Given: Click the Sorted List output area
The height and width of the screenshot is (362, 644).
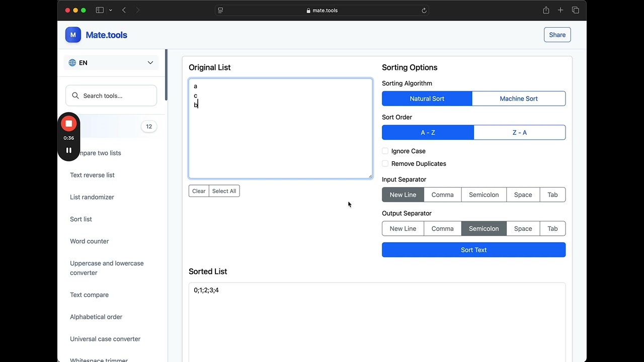Looking at the screenshot, I should [x=377, y=322].
